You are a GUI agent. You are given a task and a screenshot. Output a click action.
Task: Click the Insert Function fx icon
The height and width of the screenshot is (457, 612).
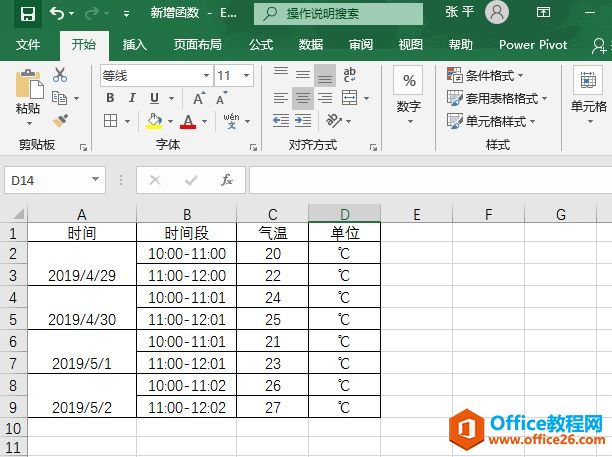227,180
